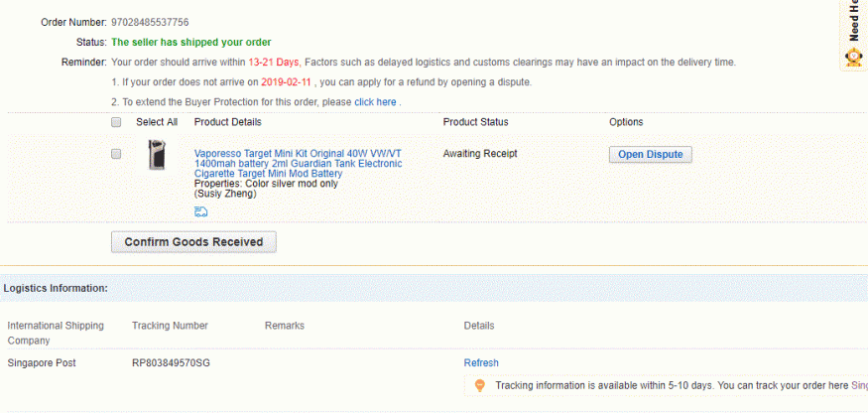This screenshot has width=868, height=413.
Task: Click the order number 97028485537756
Action: [150, 22]
